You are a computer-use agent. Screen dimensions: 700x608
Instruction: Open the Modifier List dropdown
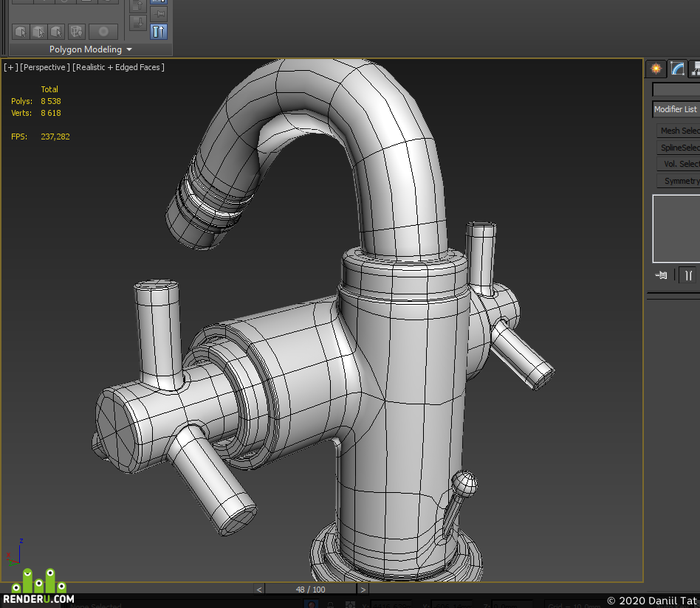pyautogui.click(x=676, y=109)
